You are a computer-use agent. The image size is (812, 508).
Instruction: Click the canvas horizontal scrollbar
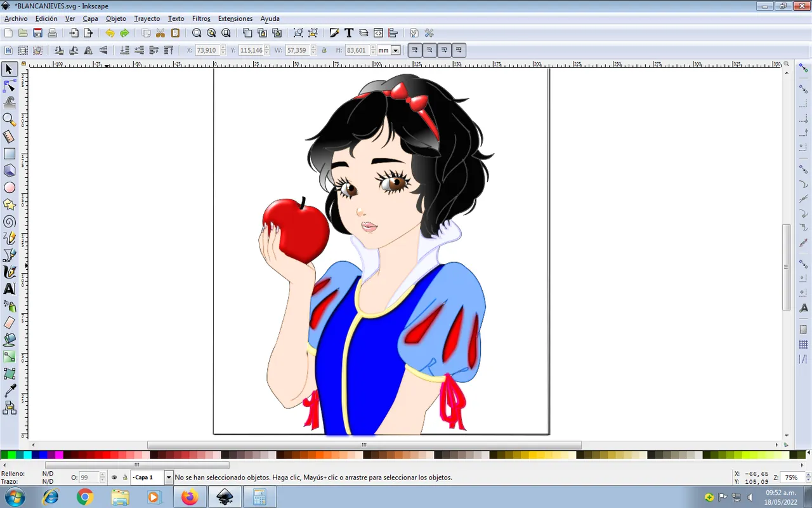click(364, 445)
